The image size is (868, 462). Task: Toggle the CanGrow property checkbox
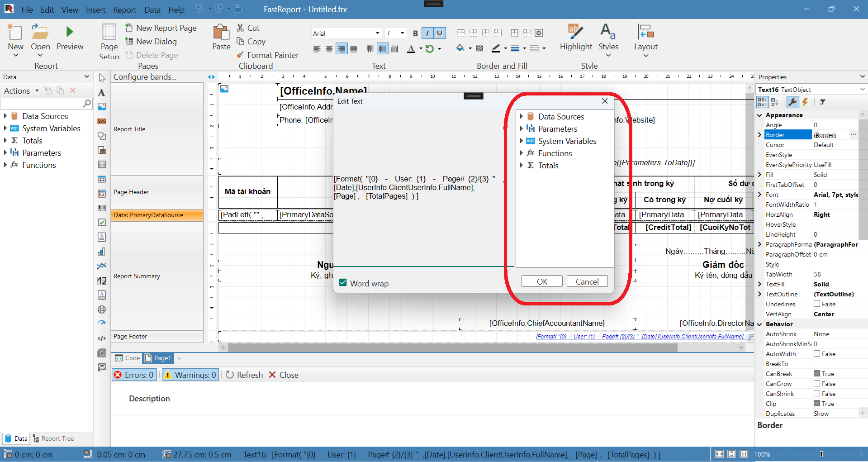pos(817,384)
